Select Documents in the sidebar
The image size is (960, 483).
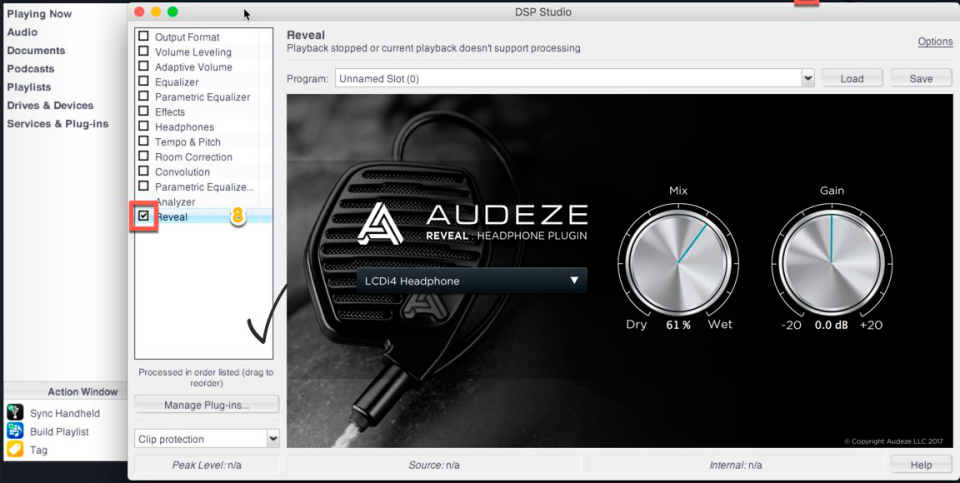click(36, 50)
